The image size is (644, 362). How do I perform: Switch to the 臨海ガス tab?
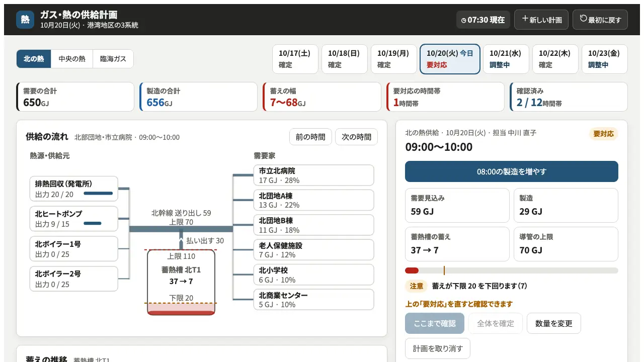pyautogui.click(x=113, y=59)
